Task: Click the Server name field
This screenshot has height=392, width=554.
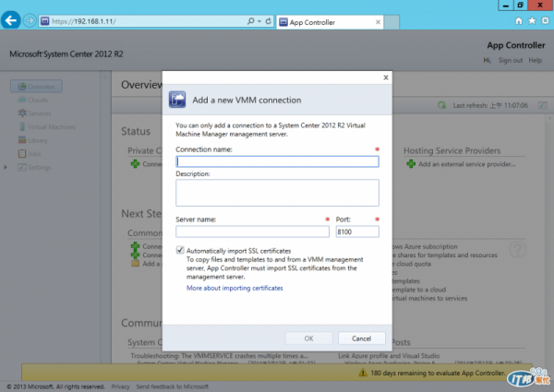Action: click(253, 232)
